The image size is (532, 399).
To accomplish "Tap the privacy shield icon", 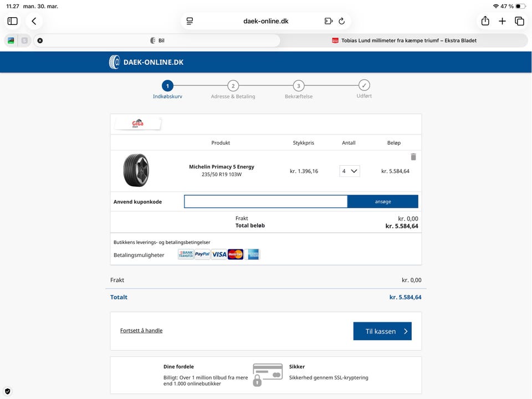I will click(x=7, y=391).
